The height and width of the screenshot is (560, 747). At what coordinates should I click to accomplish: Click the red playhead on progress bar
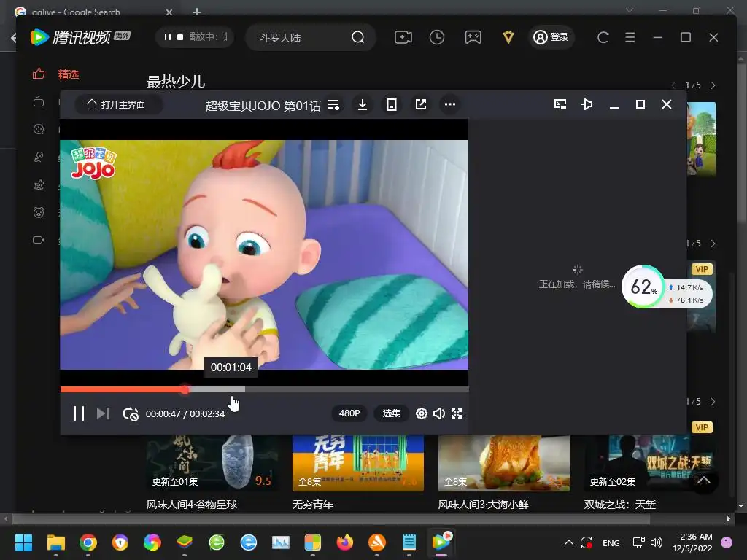tap(185, 389)
